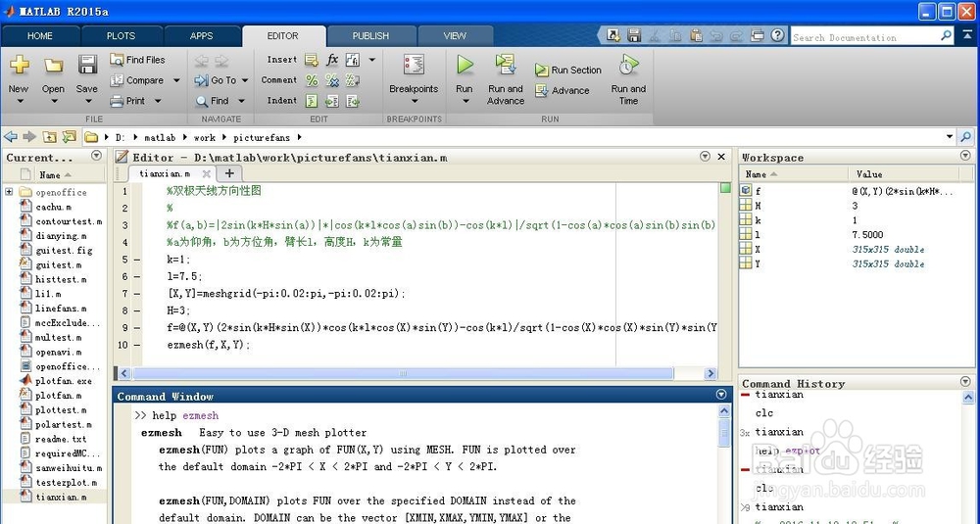Minimize the toolstrip with the top-right arrow
The height and width of the screenshot is (524, 980).
point(969,35)
